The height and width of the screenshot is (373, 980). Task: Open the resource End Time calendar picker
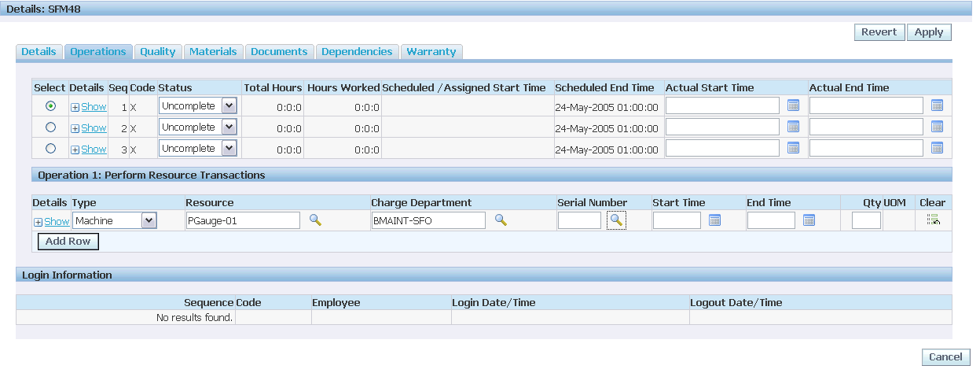(x=809, y=220)
